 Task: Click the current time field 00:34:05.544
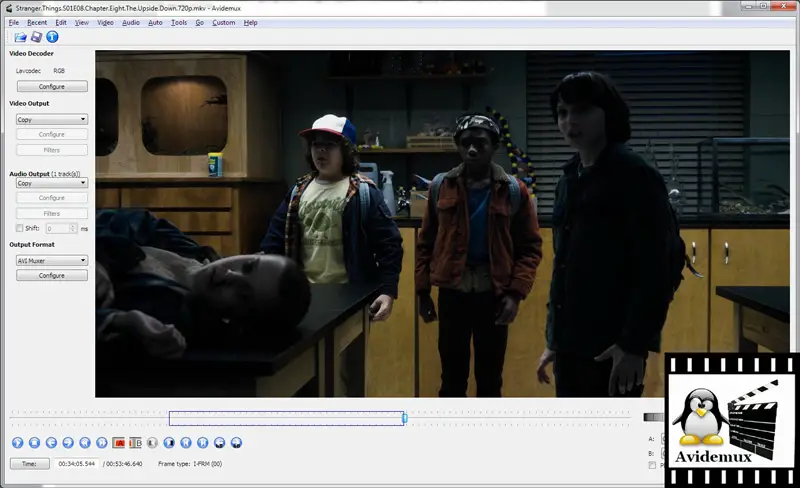pyautogui.click(x=77, y=463)
